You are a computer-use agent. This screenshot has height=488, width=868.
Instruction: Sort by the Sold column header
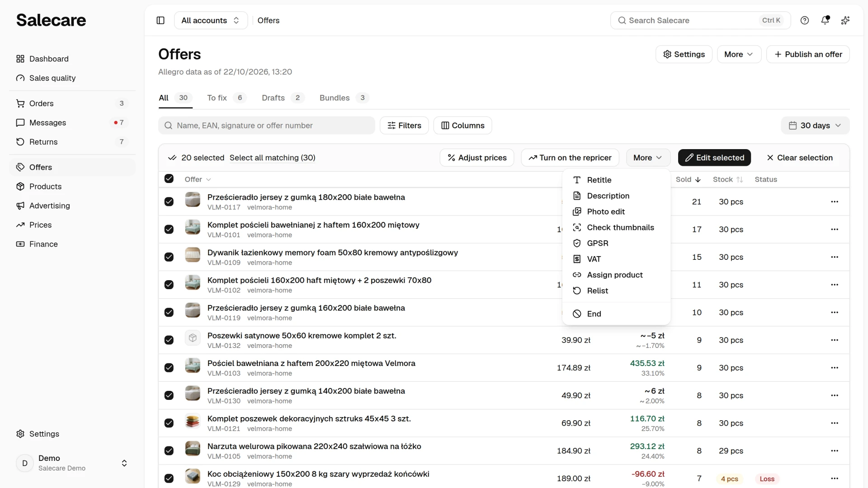688,179
